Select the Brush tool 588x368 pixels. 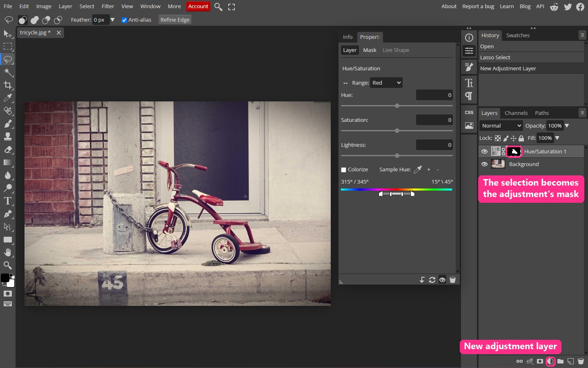coord(8,124)
